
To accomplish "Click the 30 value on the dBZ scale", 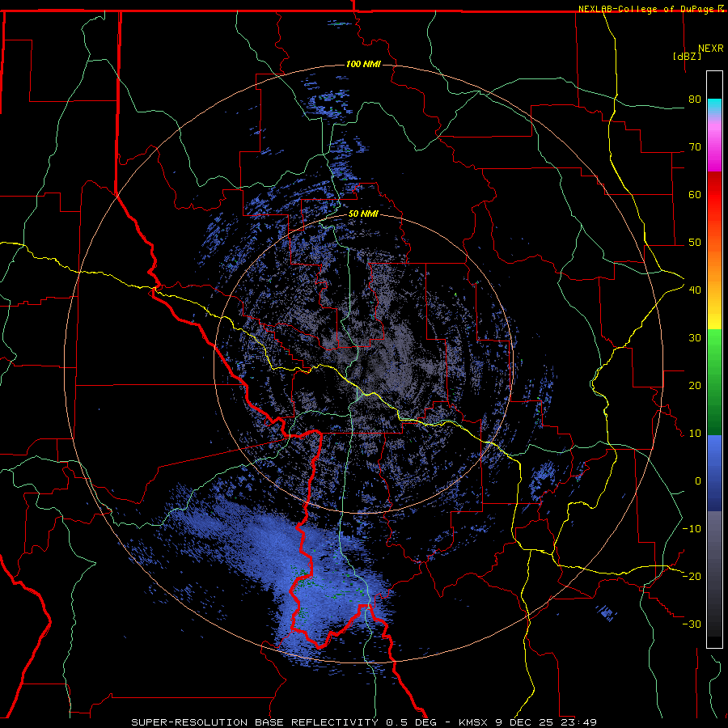I will (x=695, y=338).
